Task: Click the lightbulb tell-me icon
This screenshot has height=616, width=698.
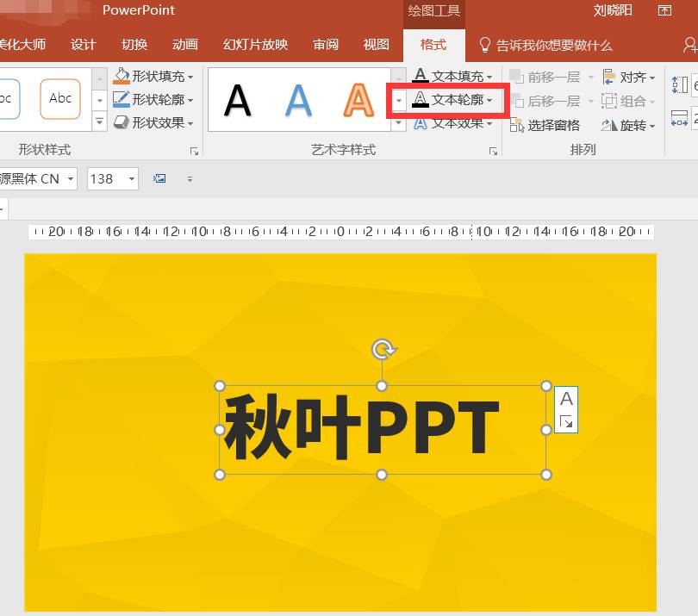Action: pyautogui.click(x=485, y=45)
